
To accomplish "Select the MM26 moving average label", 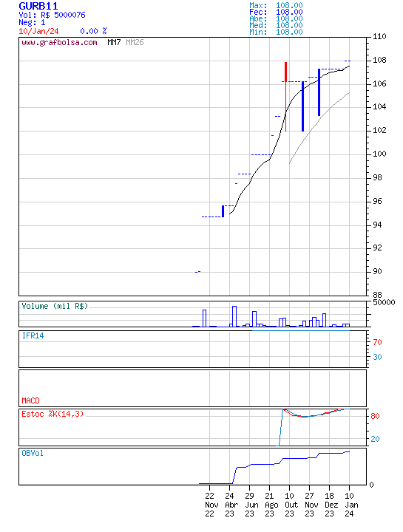I will tap(135, 42).
